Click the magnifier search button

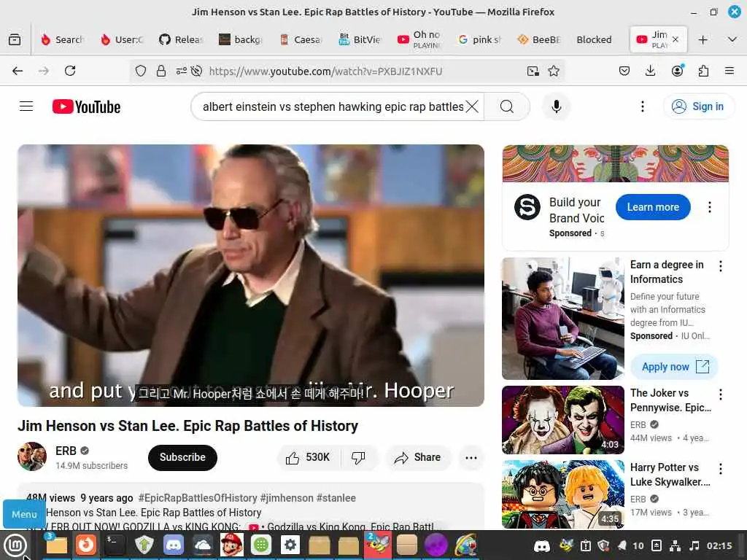(507, 106)
